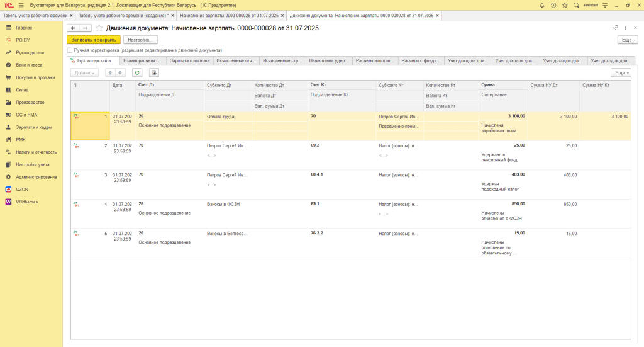Move entry row up arrow
Screen dimensions: 644x347
[110, 73]
